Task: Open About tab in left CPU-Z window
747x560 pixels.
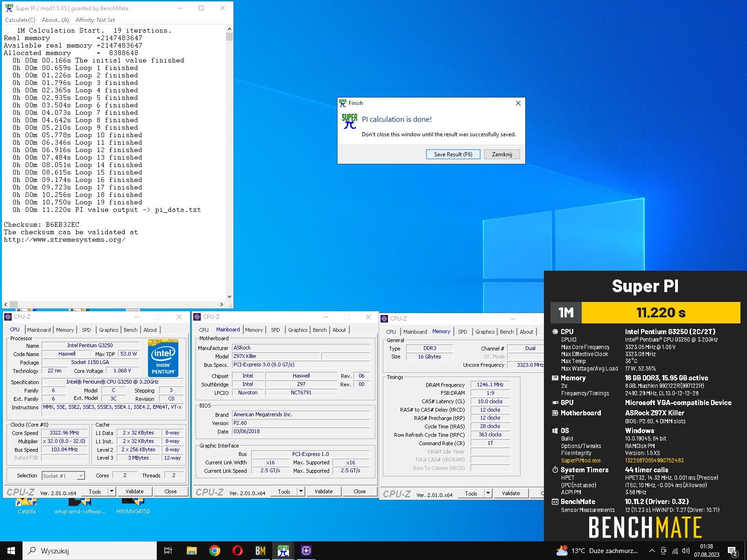Action: [150, 330]
